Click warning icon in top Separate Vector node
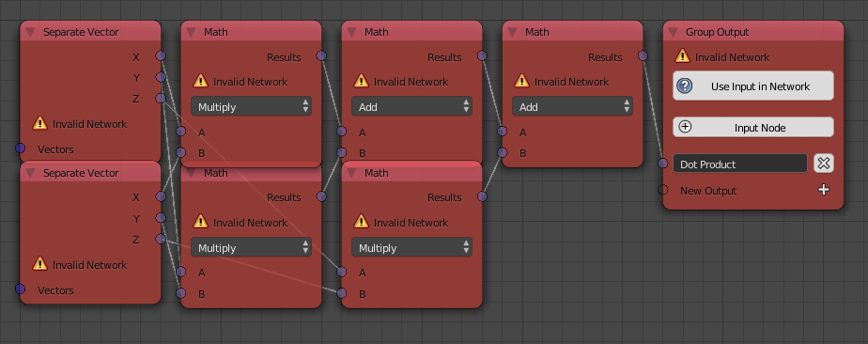The height and width of the screenshot is (344, 868). [39, 123]
